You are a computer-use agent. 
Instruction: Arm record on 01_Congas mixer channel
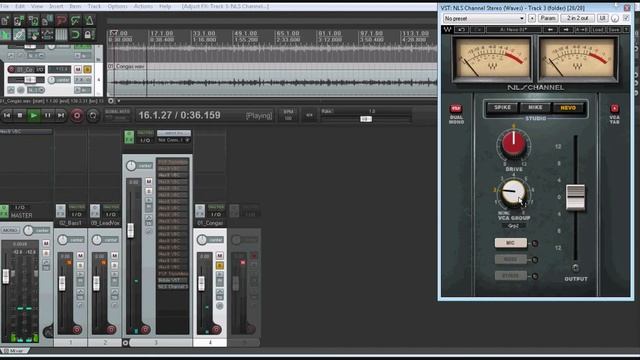tap(216, 329)
